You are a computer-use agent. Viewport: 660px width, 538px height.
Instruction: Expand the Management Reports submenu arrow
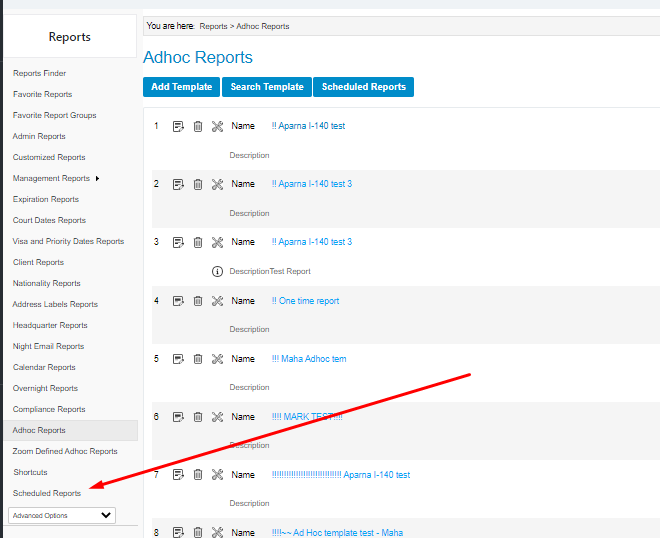[97, 179]
